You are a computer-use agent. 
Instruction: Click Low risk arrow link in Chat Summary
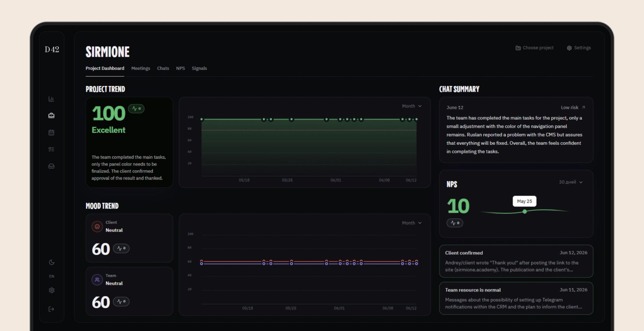(573, 108)
